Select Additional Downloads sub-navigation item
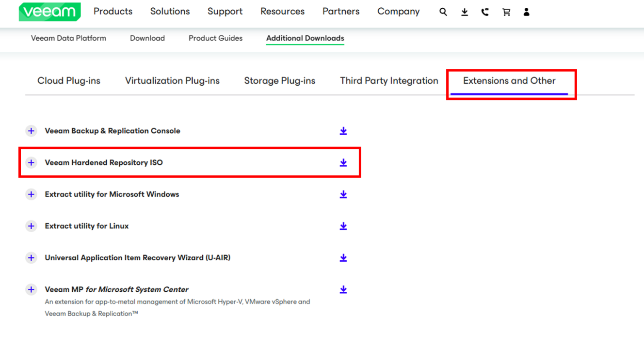The width and height of the screenshot is (644, 349). (x=305, y=38)
